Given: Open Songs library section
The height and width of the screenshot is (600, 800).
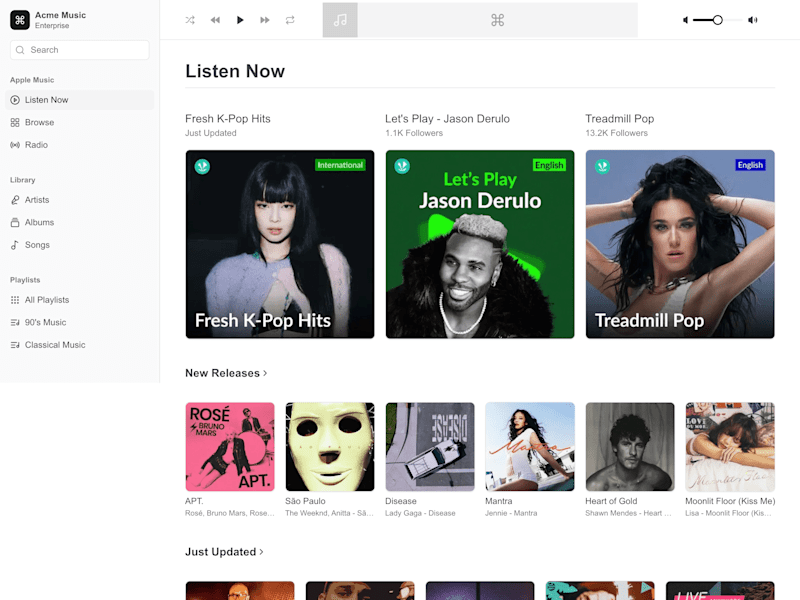Looking at the screenshot, I should point(80,245).
